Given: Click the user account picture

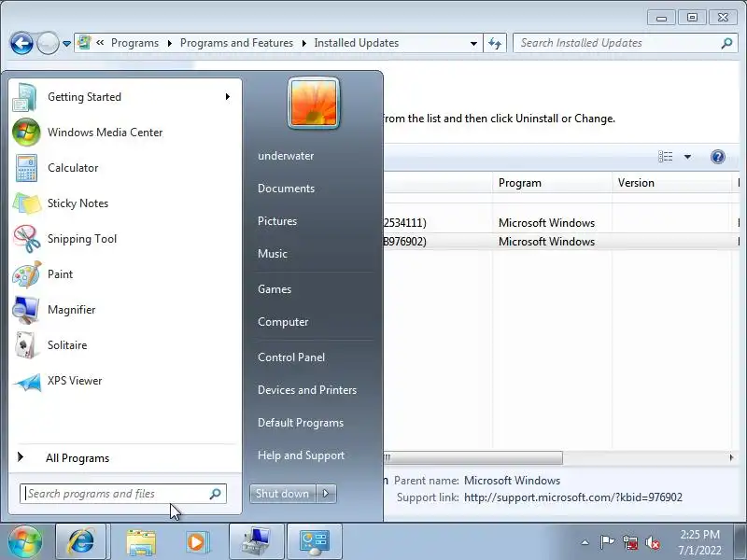Looking at the screenshot, I should tap(314, 104).
